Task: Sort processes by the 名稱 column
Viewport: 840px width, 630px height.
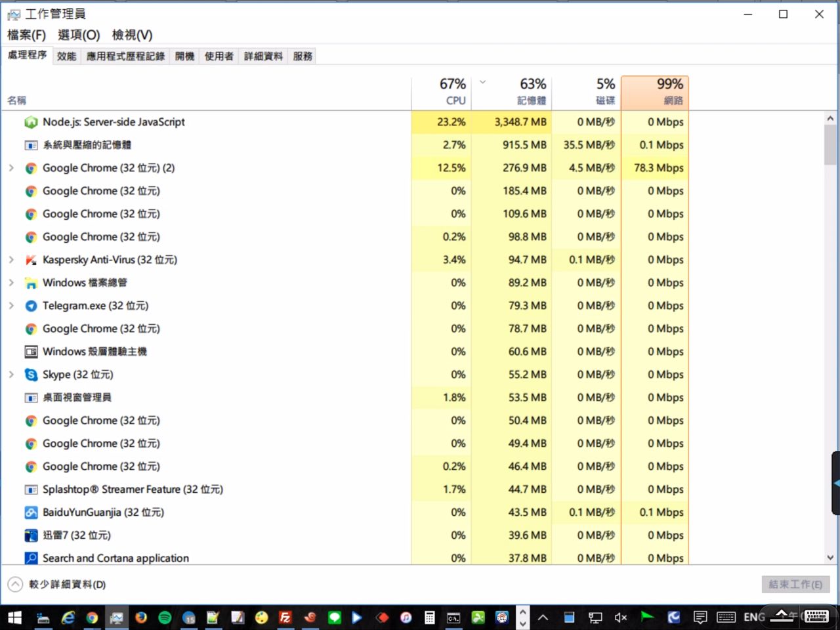Action: [x=206, y=93]
